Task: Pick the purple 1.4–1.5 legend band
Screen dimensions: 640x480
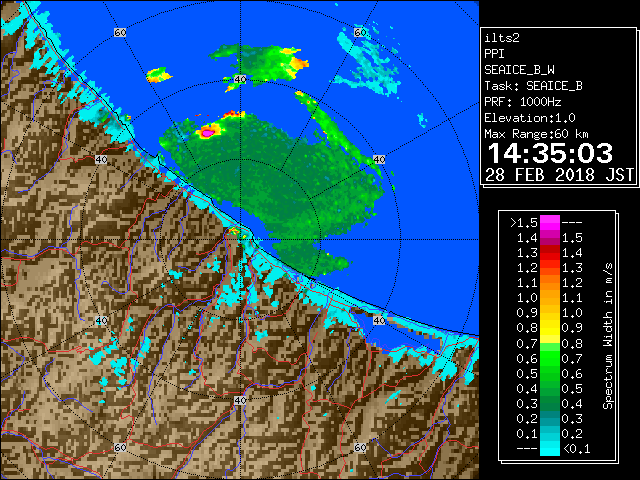Action: click(x=550, y=238)
